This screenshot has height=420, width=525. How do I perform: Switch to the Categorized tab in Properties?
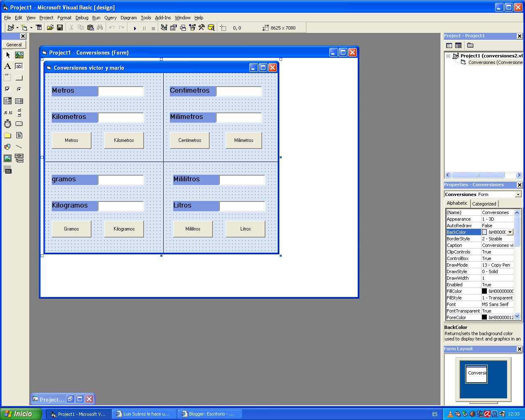(484, 203)
